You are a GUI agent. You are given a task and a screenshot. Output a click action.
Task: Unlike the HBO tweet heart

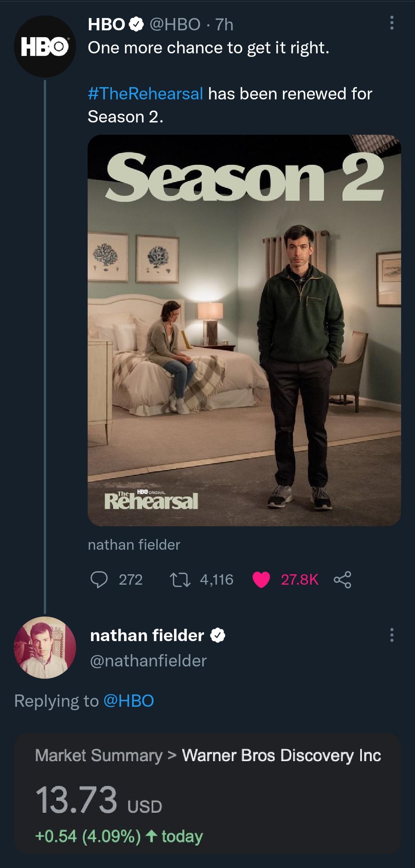(x=261, y=579)
